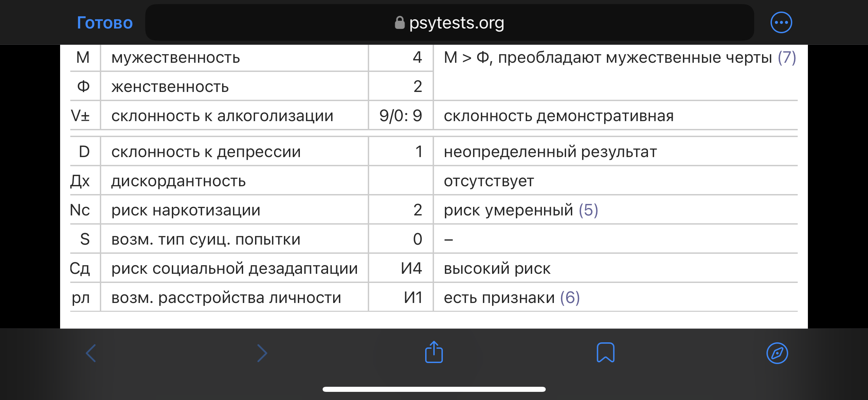This screenshot has height=400, width=868.
Task: Tap the psytests.org address bar
Action: [456, 23]
